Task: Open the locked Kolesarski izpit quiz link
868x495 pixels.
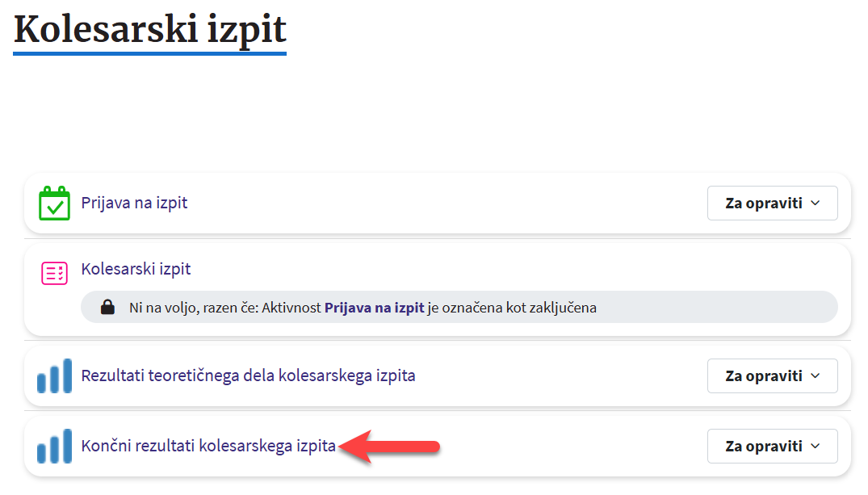Action: [136, 269]
